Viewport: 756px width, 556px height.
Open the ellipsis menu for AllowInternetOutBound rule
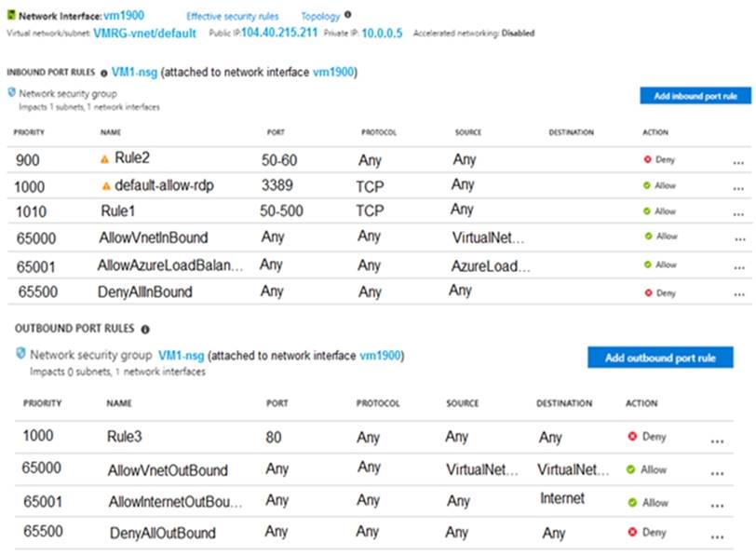[x=717, y=506]
